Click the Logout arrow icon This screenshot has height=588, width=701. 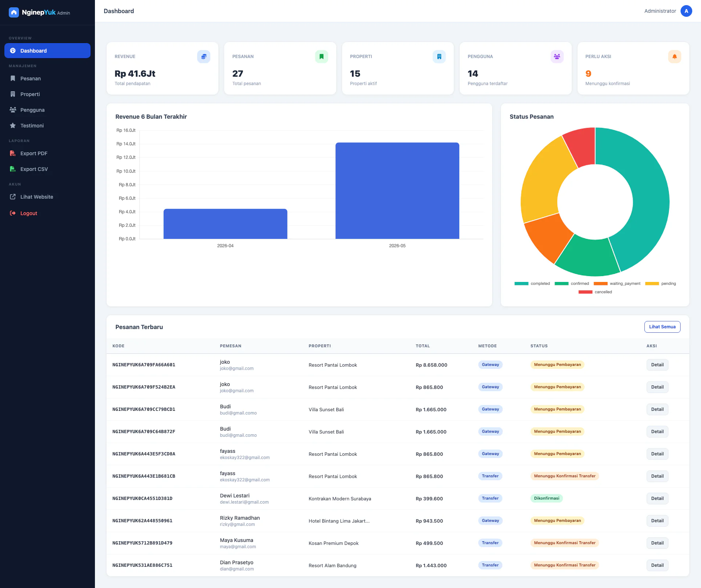[13, 213]
